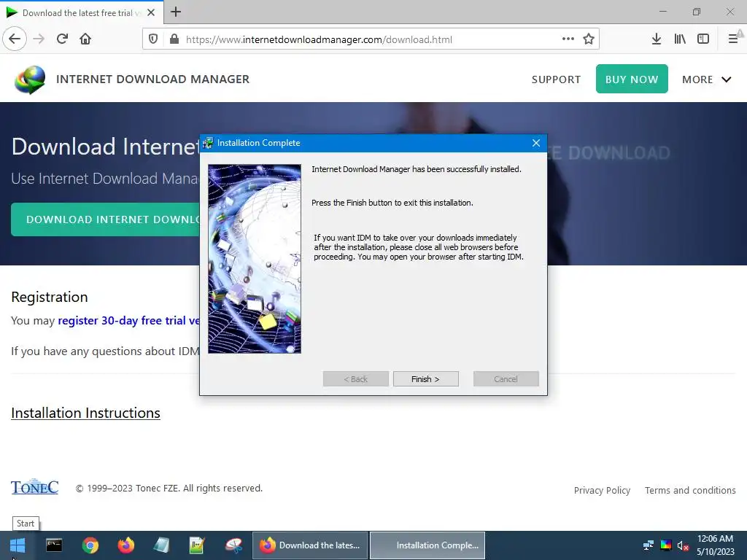Screen dimensions: 747x560
Task: Launch Firefox pinned taskbar icon
Action: [125, 545]
